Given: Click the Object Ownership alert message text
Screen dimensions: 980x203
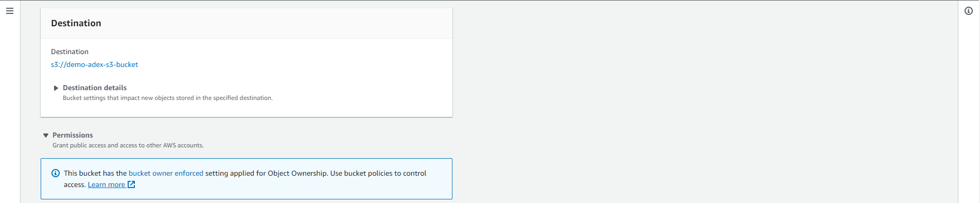Looking at the screenshot, I should point(245,179).
